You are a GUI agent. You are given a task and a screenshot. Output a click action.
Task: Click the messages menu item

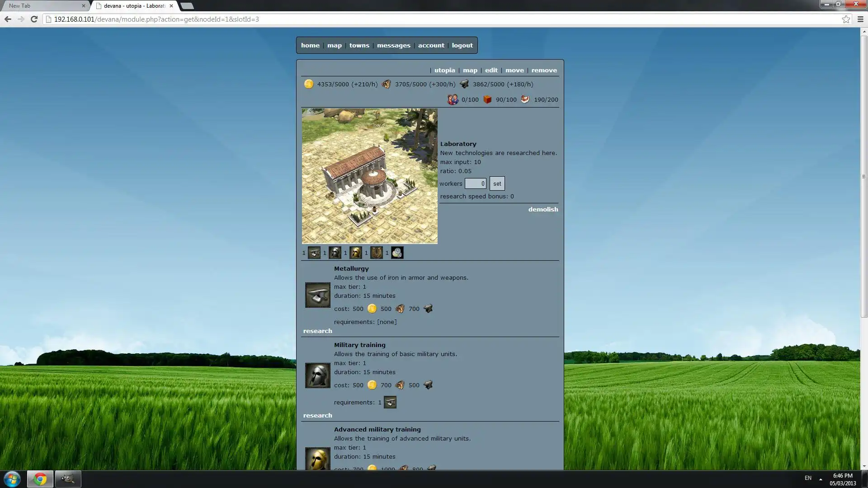click(x=393, y=45)
